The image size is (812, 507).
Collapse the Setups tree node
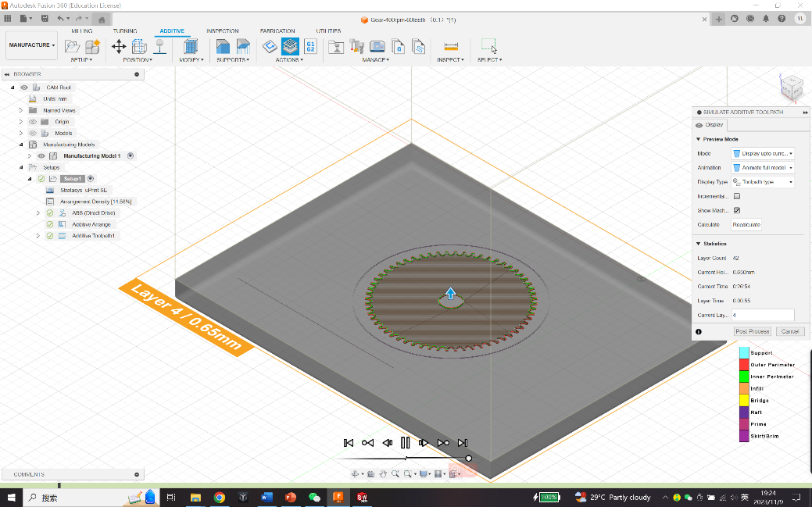coord(21,167)
